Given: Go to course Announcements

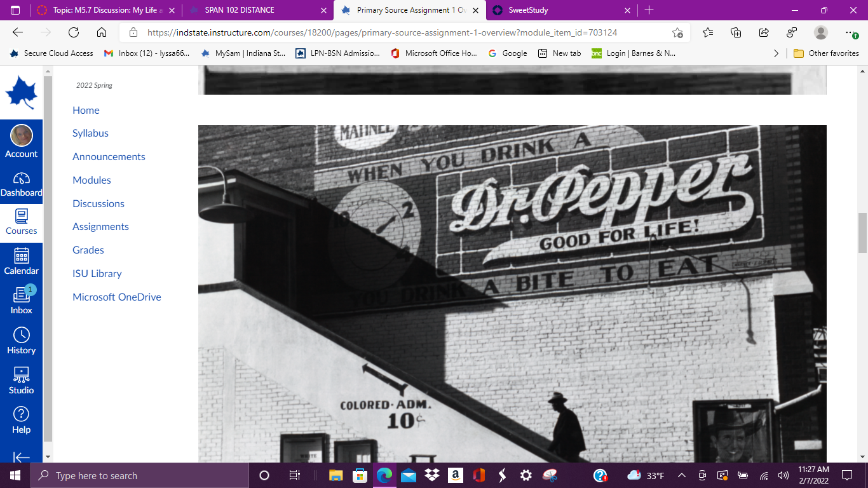Looking at the screenshot, I should [x=109, y=157].
